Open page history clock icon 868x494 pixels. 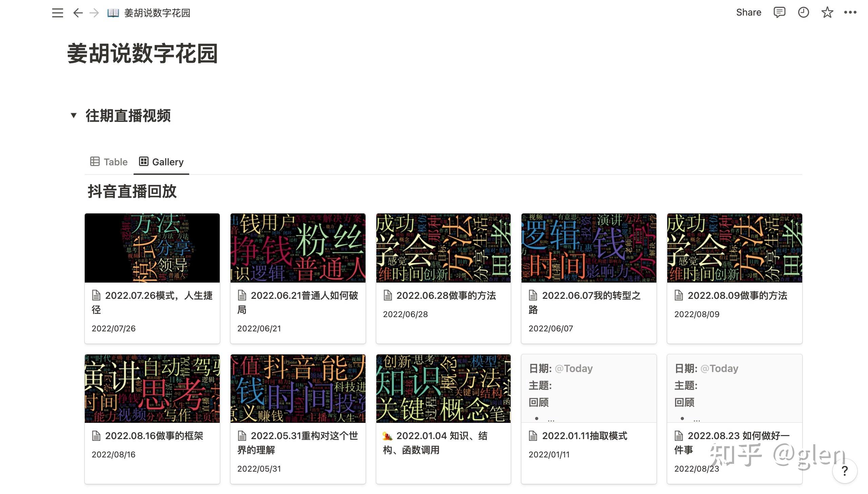[803, 13]
